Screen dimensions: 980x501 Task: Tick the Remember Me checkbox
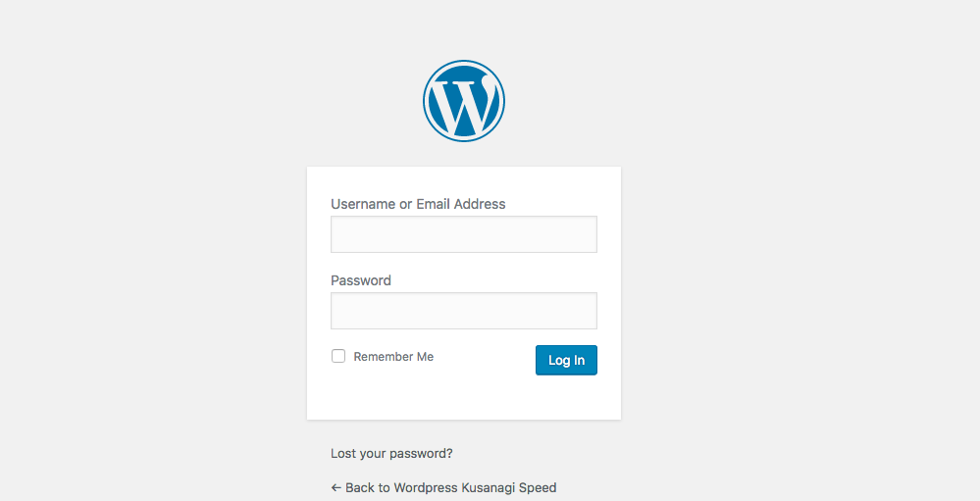[x=338, y=356]
